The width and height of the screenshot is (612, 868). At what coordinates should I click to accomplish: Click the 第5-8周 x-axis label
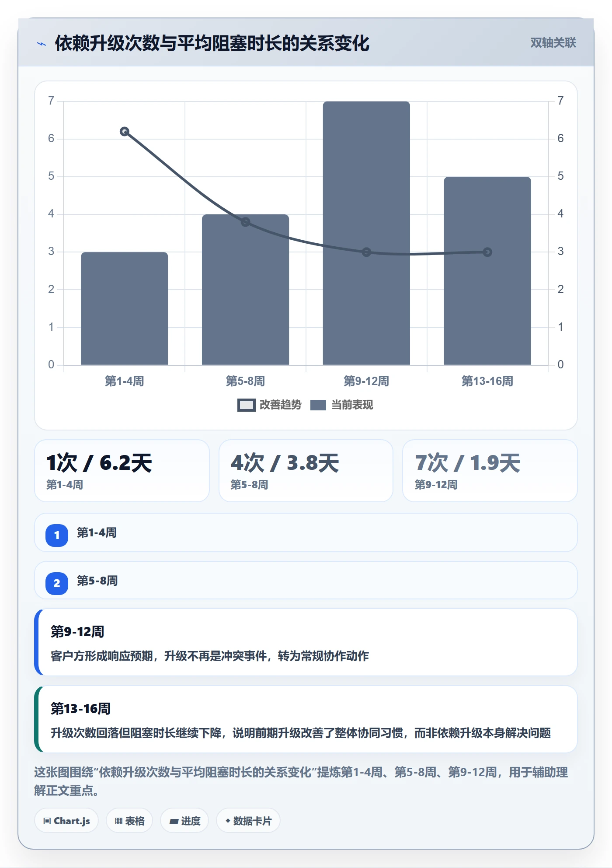246,381
